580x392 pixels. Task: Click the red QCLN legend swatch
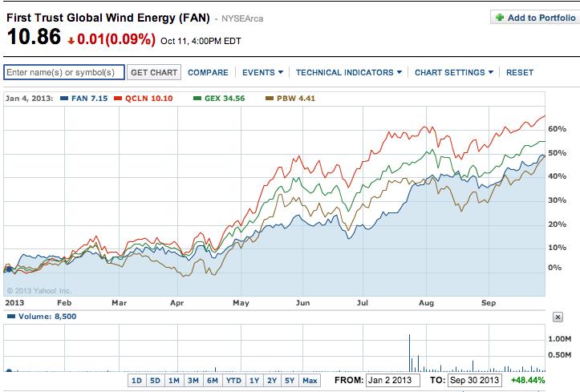(118, 99)
